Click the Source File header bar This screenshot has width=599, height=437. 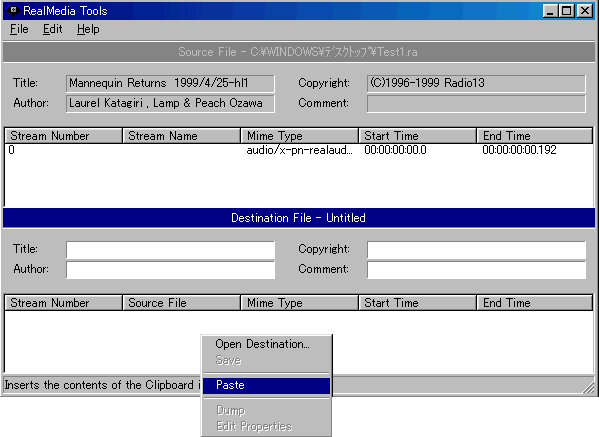[x=299, y=52]
